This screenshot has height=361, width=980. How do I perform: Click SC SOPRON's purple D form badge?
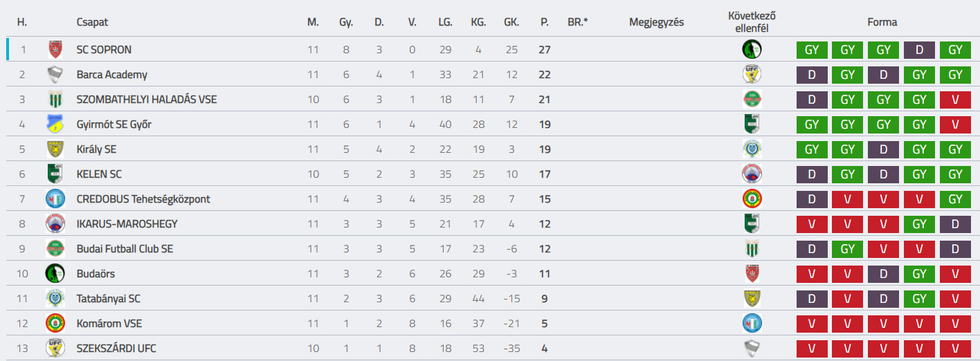920,50
